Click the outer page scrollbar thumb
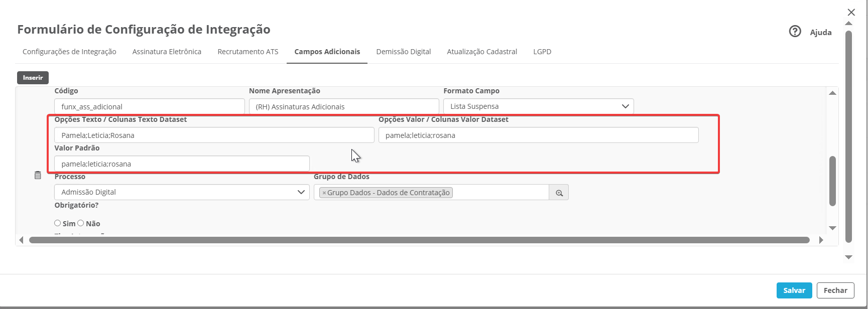Screen dimensions: 868x309 coord(848,136)
